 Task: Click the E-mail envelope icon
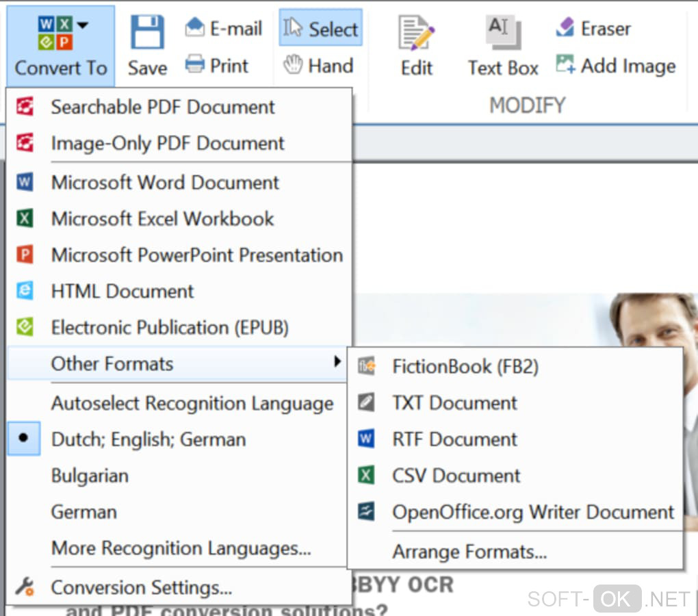tap(195, 28)
